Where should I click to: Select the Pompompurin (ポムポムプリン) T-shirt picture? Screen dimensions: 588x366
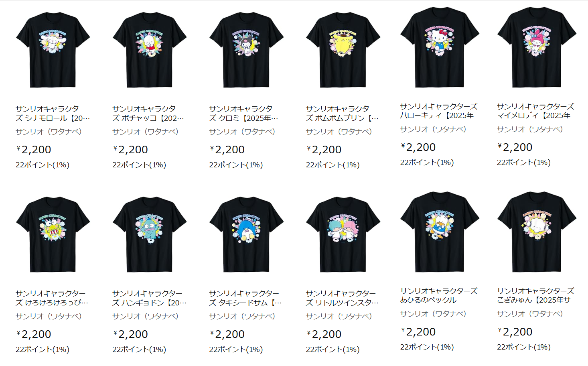point(343,50)
